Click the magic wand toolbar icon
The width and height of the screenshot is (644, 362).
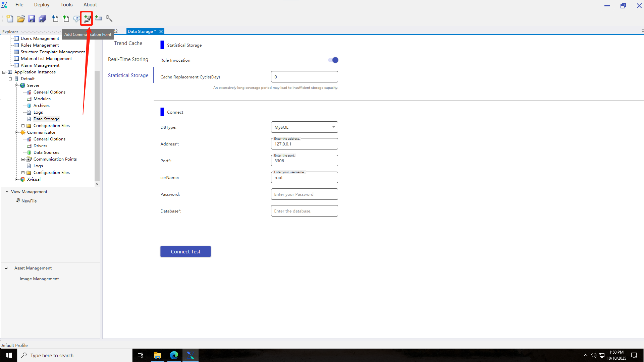click(x=109, y=18)
